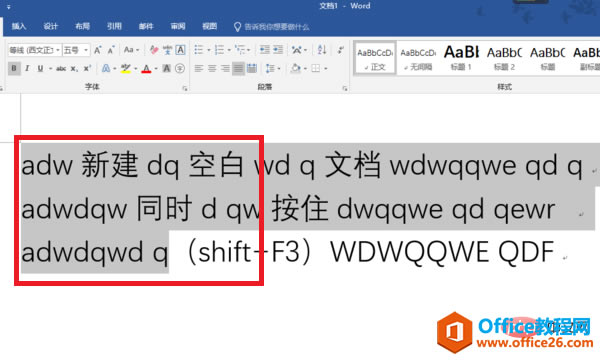Open paragraph dialog launcher

point(345,88)
